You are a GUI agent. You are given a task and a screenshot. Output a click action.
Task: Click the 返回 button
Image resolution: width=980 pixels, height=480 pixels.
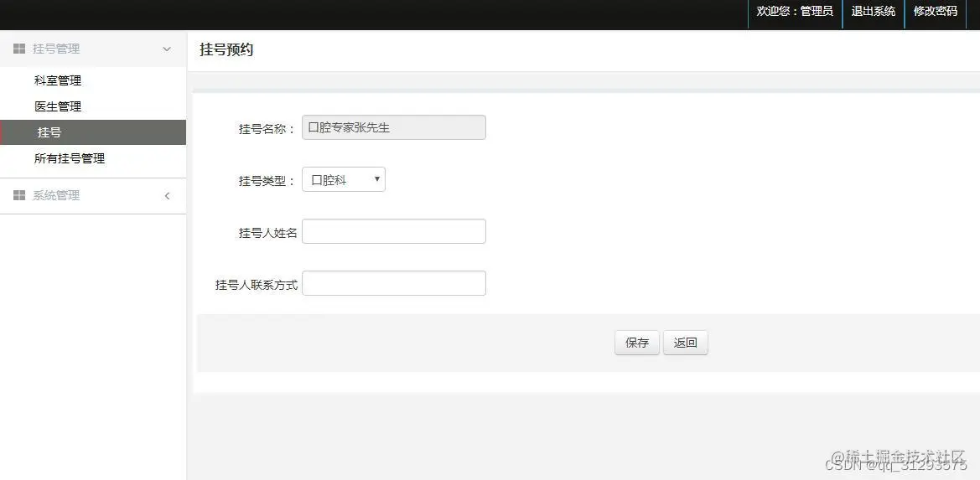686,343
